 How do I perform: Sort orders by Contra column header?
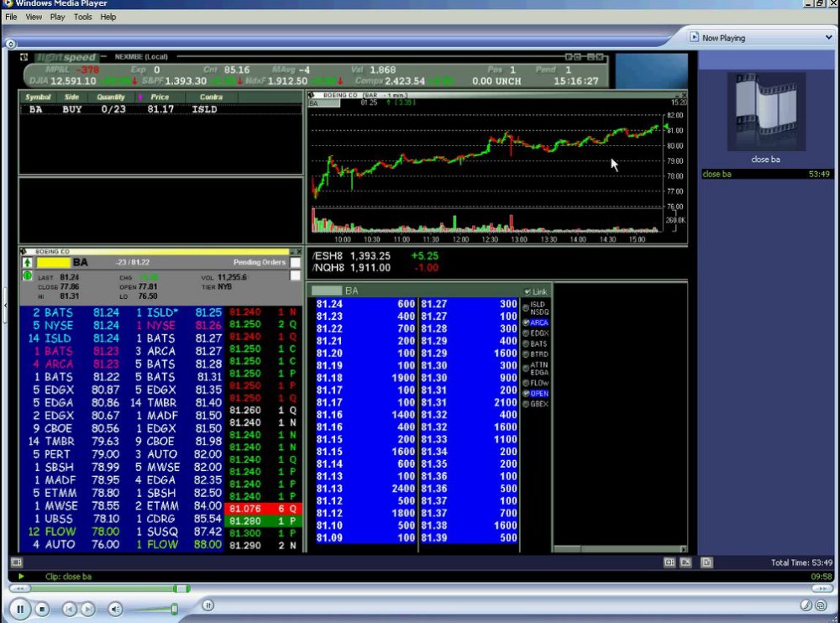(211, 97)
